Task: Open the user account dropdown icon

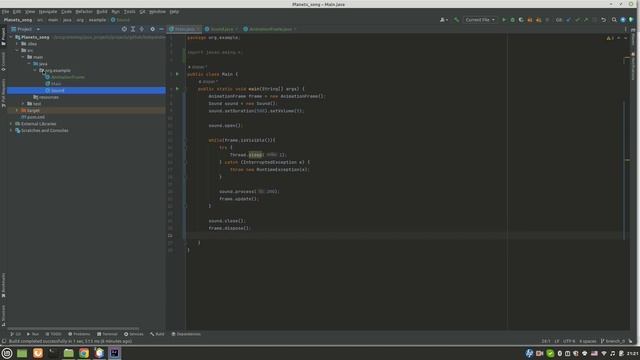Action: click(x=444, y=20)
